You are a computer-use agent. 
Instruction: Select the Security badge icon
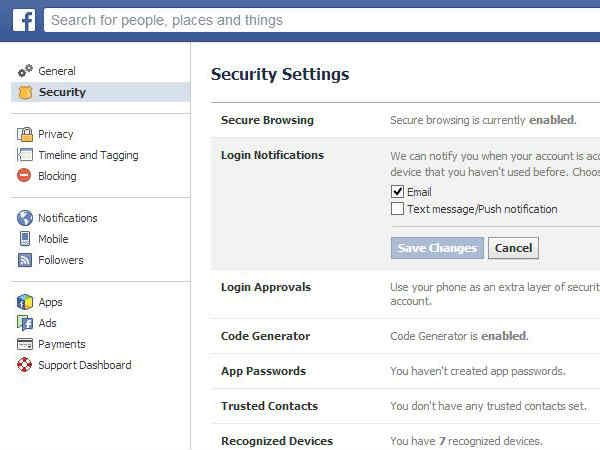pyautogui.click(x=25, y=92)
